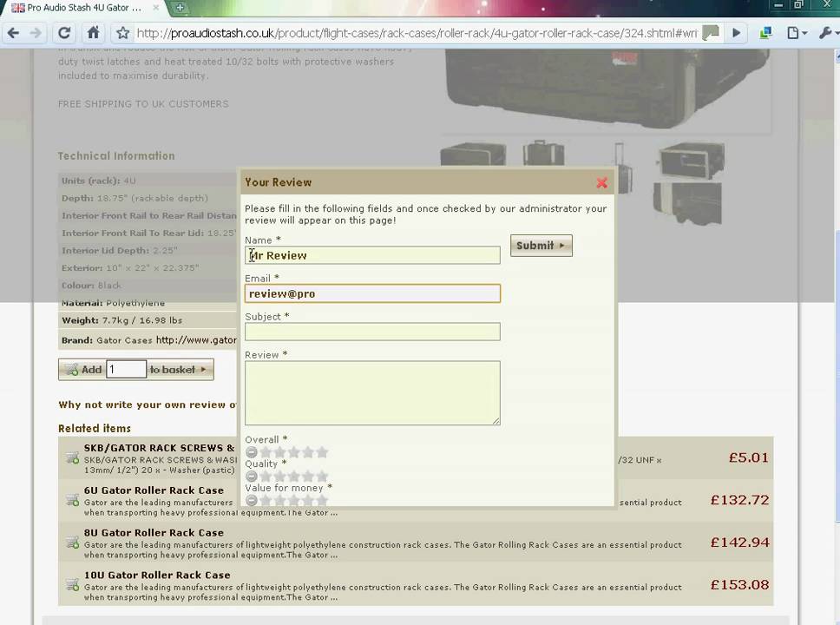840x625 pixels.
Task: Click the £142.94 price
Action: (739, 543)
